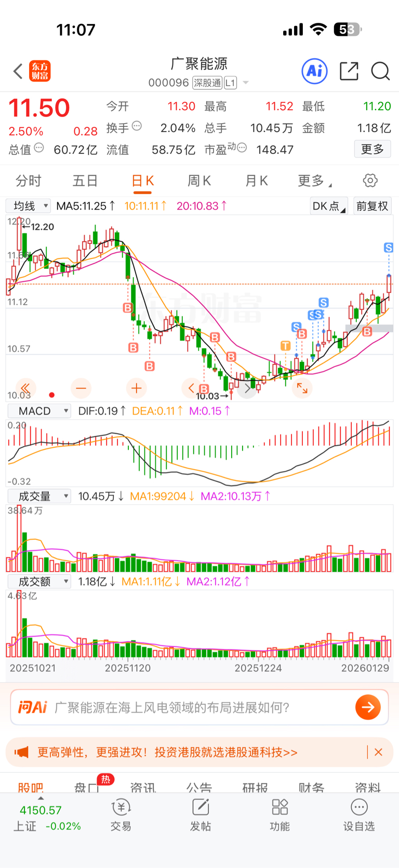This screenshot has width=399, height=868.
Task: Dismiss the 港股通科技 promotion banner
Action: tap(378, 752)
